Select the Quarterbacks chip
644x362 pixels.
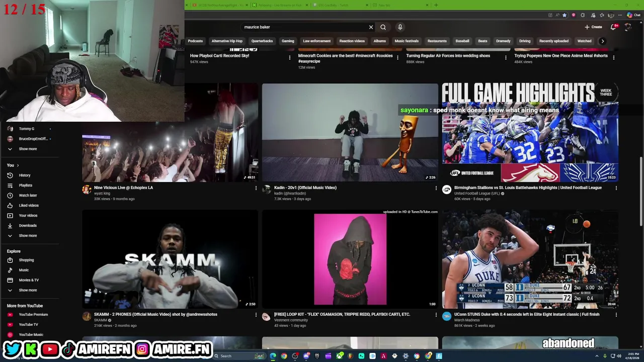tap(262, 41)
